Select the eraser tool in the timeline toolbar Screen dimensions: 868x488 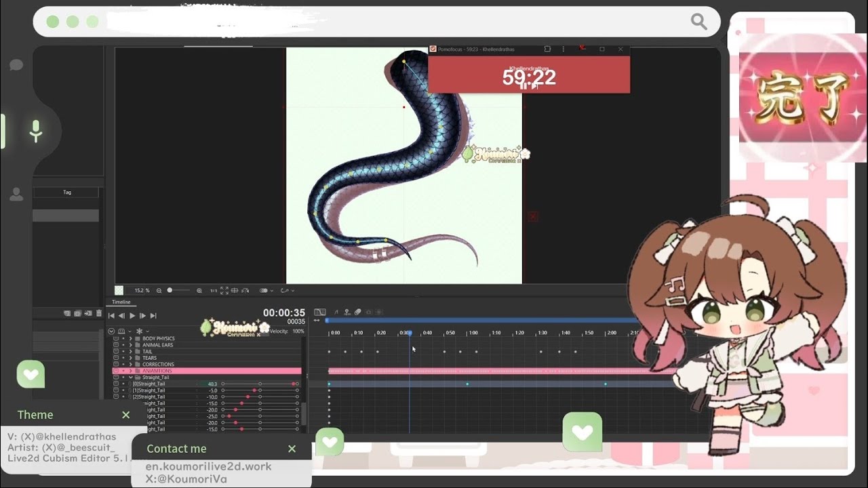358,312
